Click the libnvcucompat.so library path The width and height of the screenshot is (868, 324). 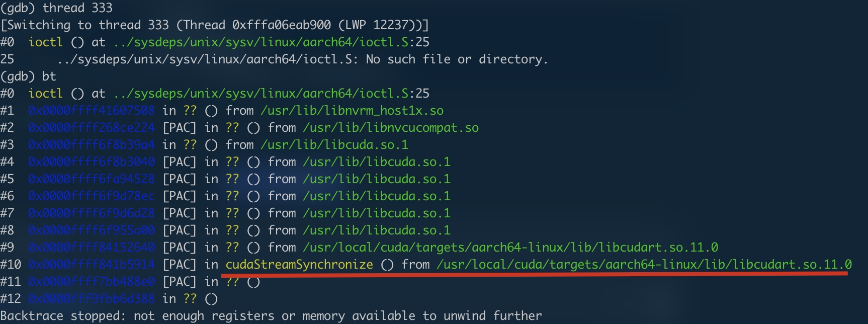point(390,128)
